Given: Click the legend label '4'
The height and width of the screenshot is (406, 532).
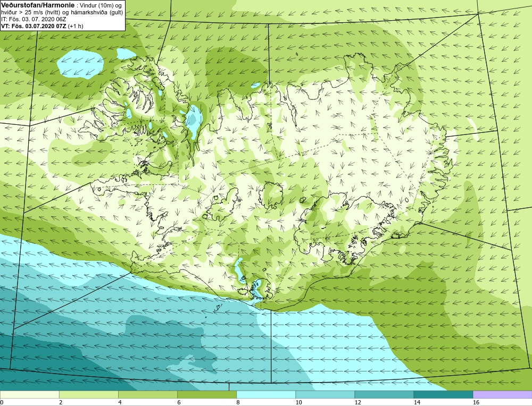Looking at the screenshot, I should pyautogui.click(x=120, y=402).
